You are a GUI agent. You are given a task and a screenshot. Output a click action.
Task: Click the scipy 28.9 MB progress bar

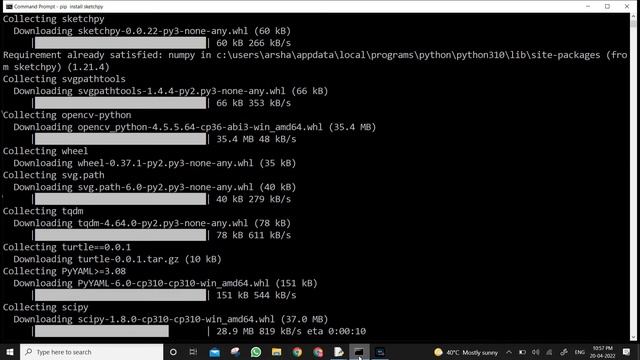(102, 331)
